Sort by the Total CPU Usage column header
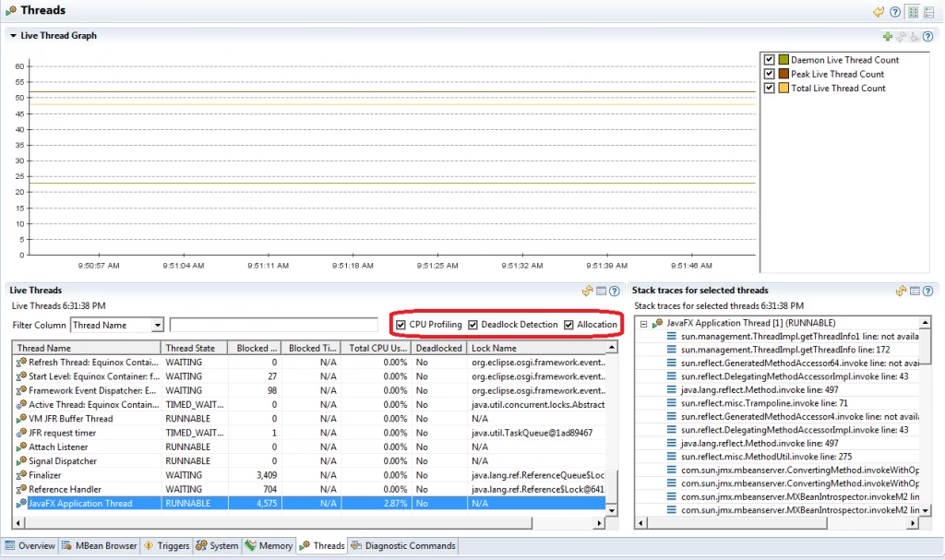The image size is (945, 560). [x=377, y=348]
